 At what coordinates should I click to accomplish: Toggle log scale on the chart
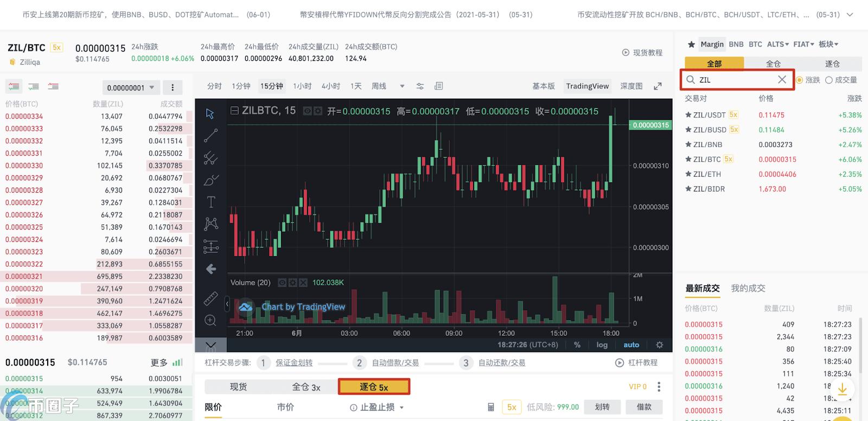[x=602, y=345]
